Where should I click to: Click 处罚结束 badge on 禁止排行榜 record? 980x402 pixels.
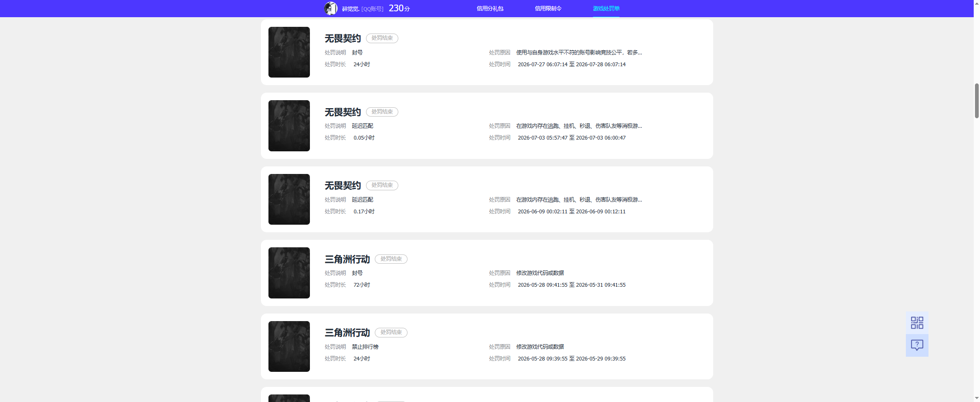[x=391, y=332]
